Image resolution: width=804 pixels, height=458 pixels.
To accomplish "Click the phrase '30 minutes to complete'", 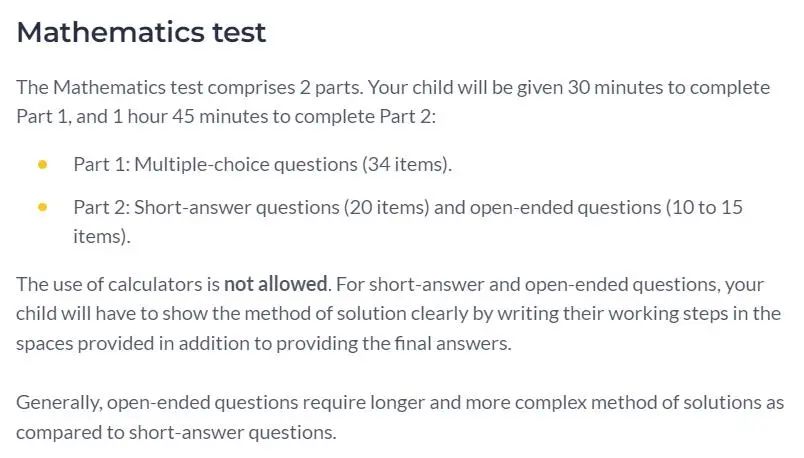I will [669, 88].
